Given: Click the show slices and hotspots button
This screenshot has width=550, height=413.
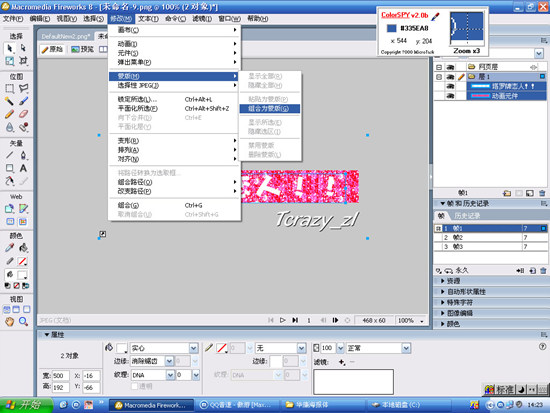Looking at the screenshot, I should tap(23, 222).
